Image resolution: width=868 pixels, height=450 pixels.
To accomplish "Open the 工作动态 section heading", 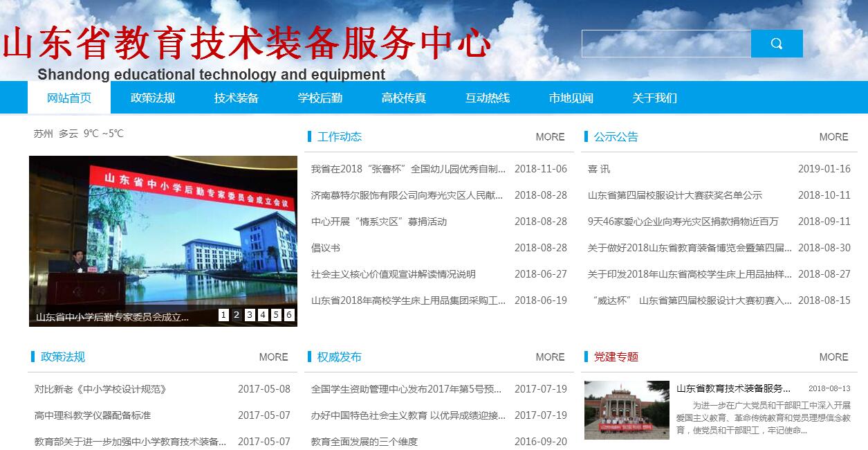I will pyautogui.click(x=340, y=137).
